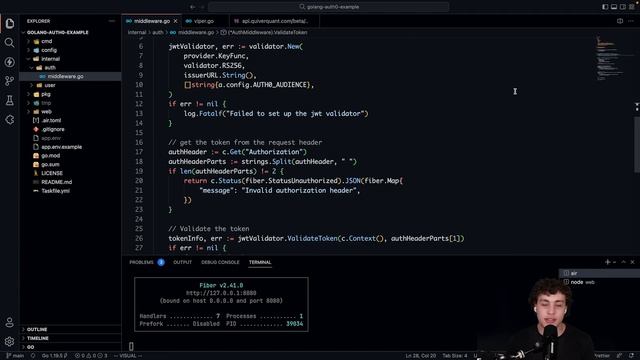Maximize the panel with chevron up
This screenshot has width=640, height=360.
(x=623, y=262)
